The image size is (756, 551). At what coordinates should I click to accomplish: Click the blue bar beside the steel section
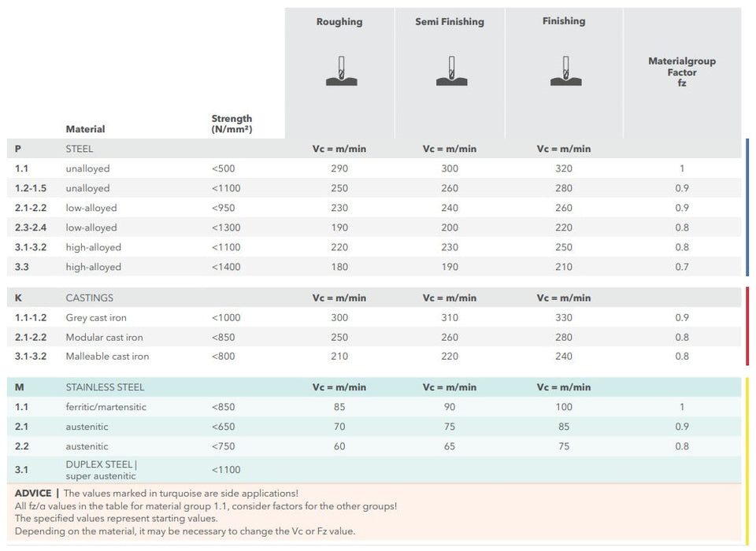[x=747, y=207]
